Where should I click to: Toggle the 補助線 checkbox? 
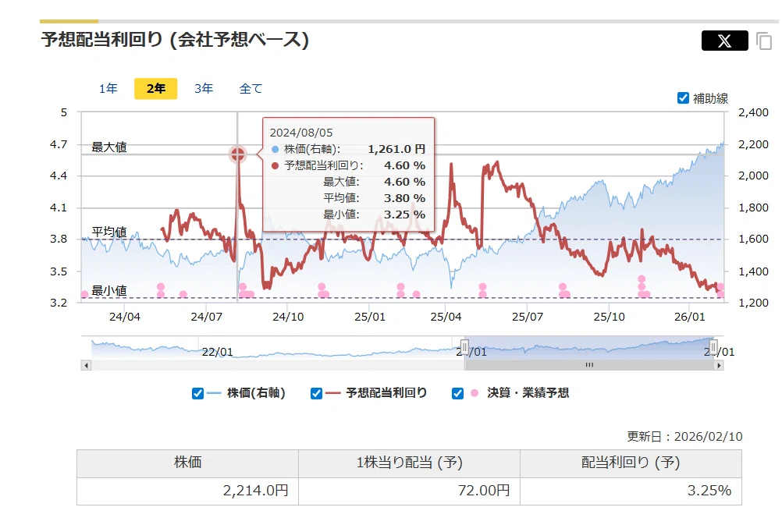coord(683,98)
